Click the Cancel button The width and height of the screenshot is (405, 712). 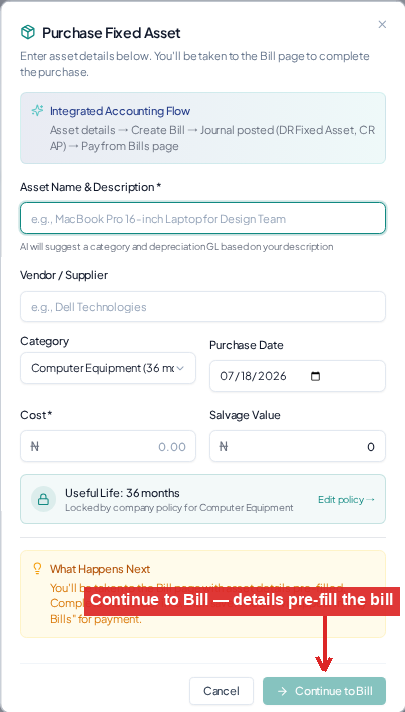pos(222,691)
